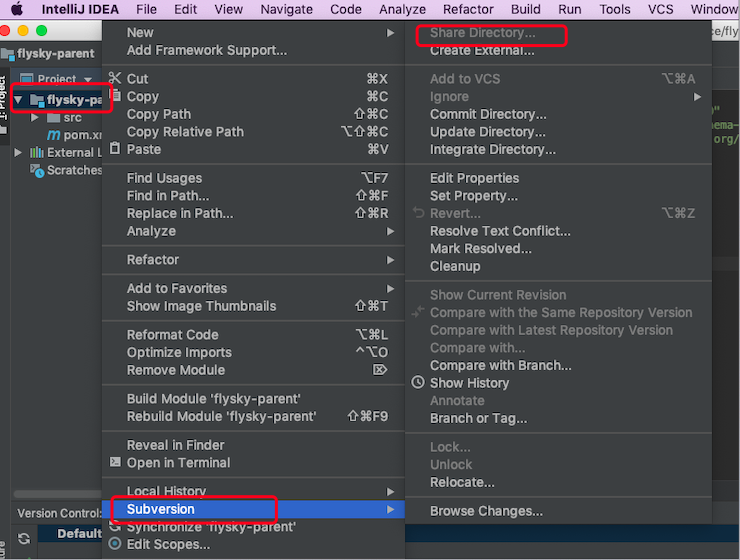740x560 pixels.
Task: Select Add to VCS
Action: point(558,79)
